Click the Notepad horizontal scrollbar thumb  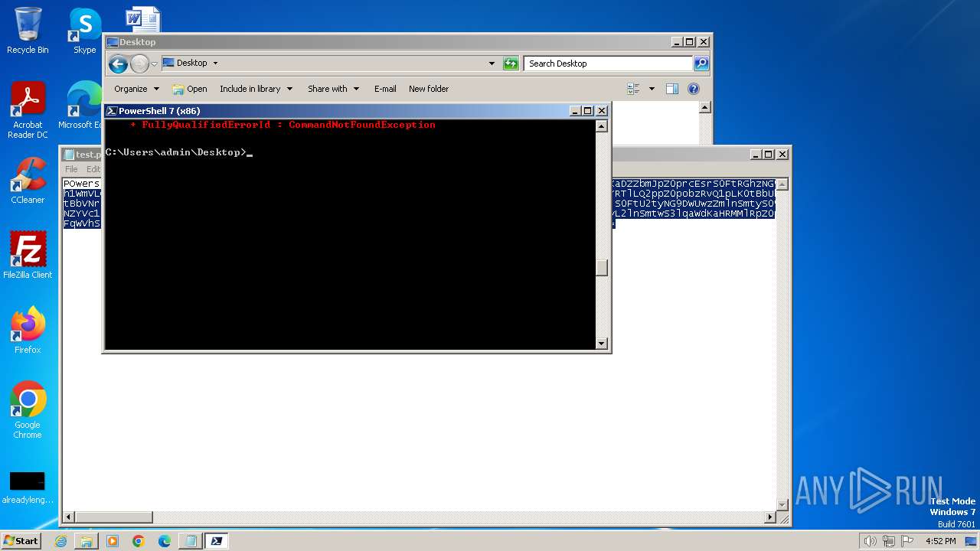pyautogui.click(x=114, y=517)
